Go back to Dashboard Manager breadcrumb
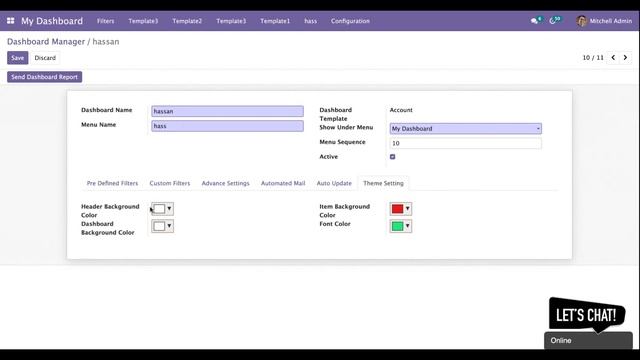The width and height of the screenshot is (640, 360). (x=46, y=42)
